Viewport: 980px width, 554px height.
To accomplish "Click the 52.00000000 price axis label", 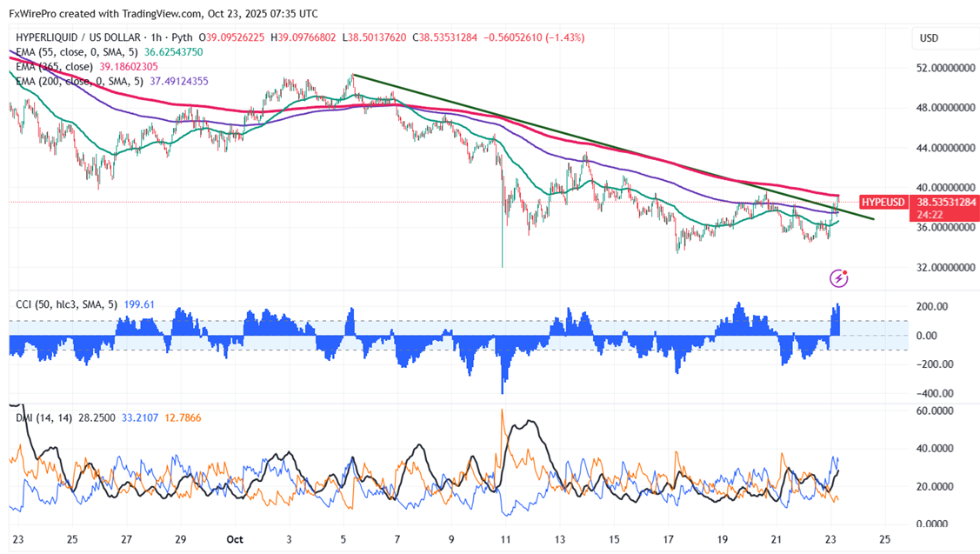I will tap(945, 68).
